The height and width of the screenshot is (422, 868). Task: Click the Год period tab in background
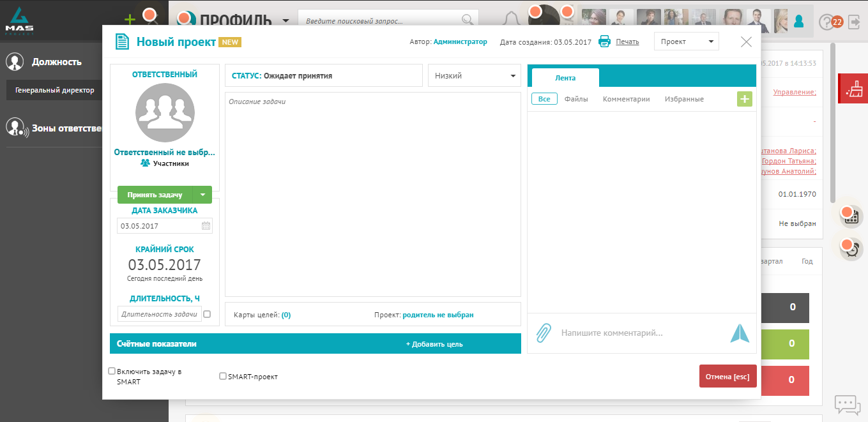807,261
